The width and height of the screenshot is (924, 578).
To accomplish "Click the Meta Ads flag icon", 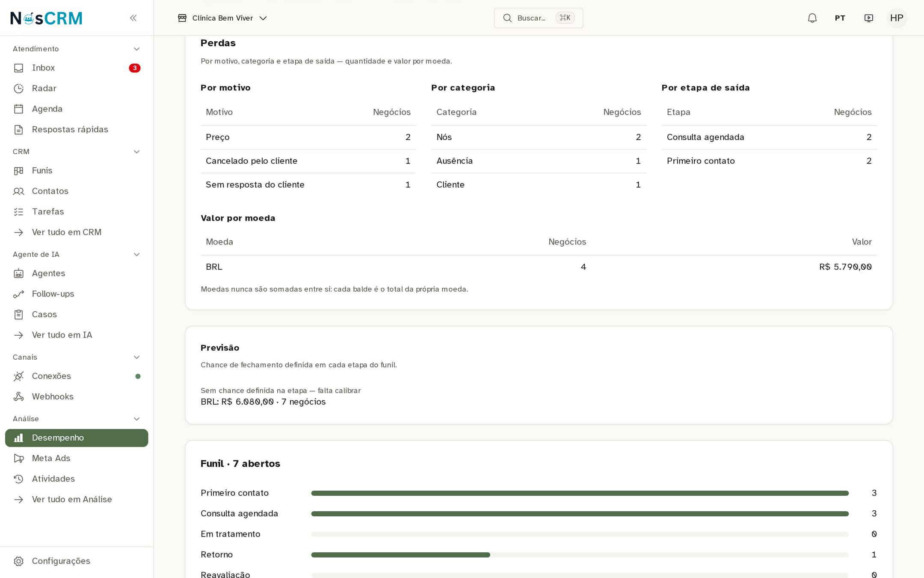I will pos(18,458).
